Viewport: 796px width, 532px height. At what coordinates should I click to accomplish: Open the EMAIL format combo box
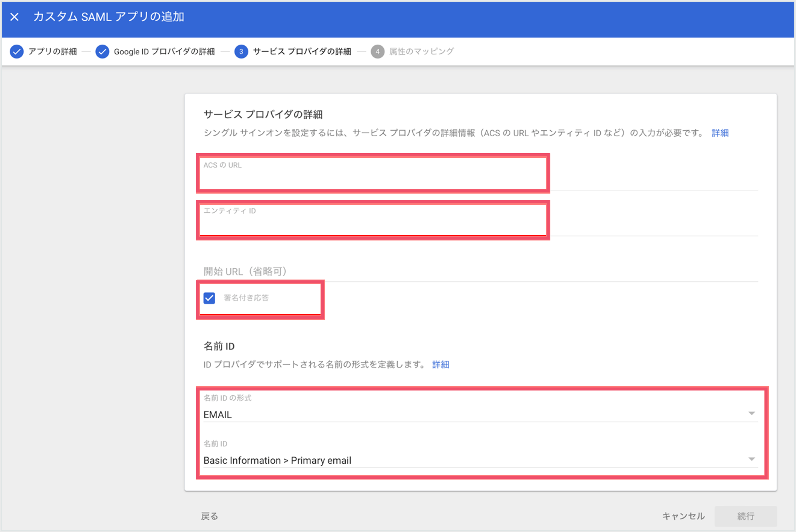pyautogui.click(x=480, y=414)
